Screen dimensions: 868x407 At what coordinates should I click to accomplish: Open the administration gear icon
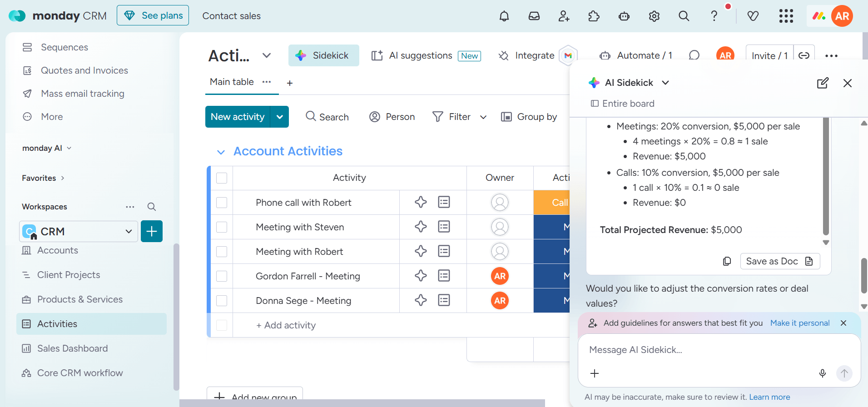[654, 16]
